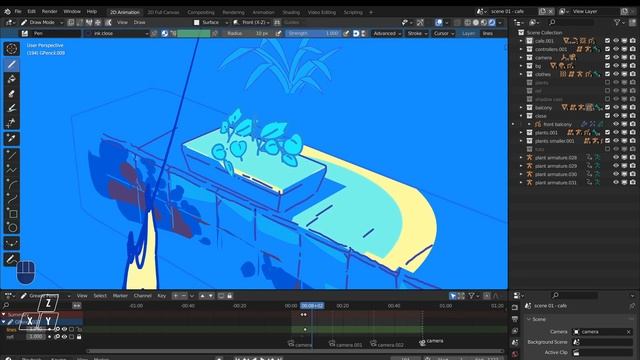Click the collection icon of cafe.001
640x360 pixels.
click(529, 41)
